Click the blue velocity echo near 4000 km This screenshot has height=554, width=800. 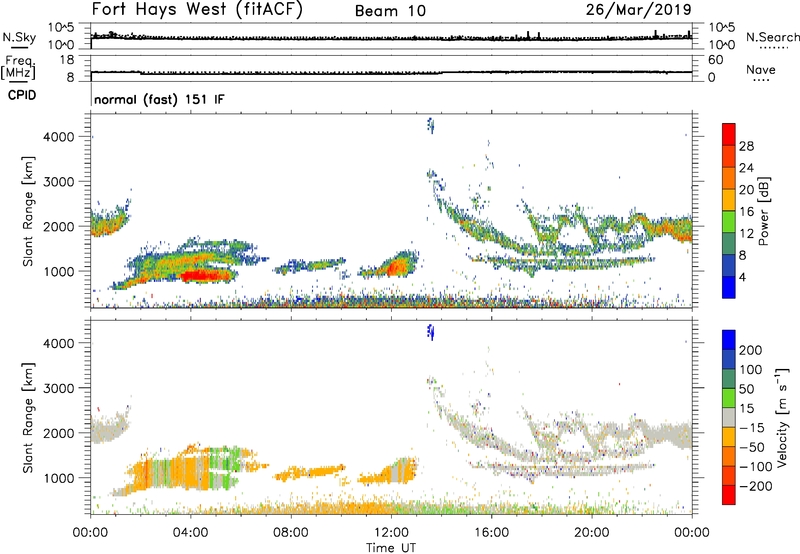[x=431, y=332]
